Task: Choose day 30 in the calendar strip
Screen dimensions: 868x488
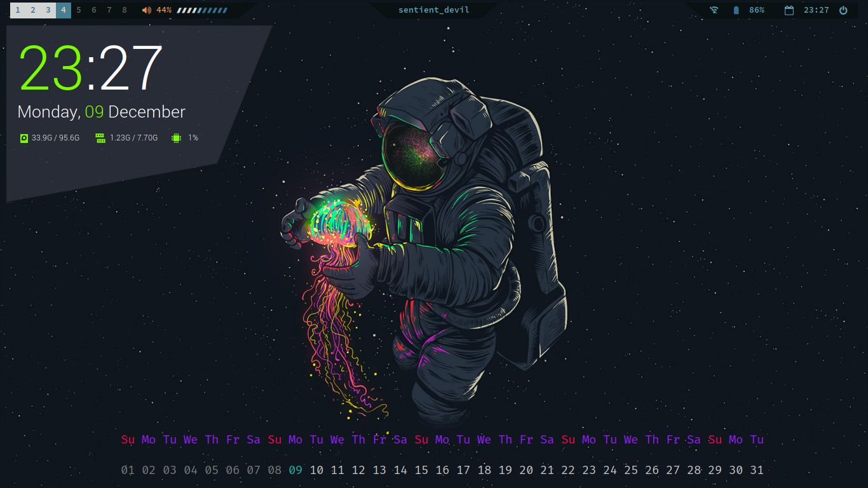Action: click(736, 470)
